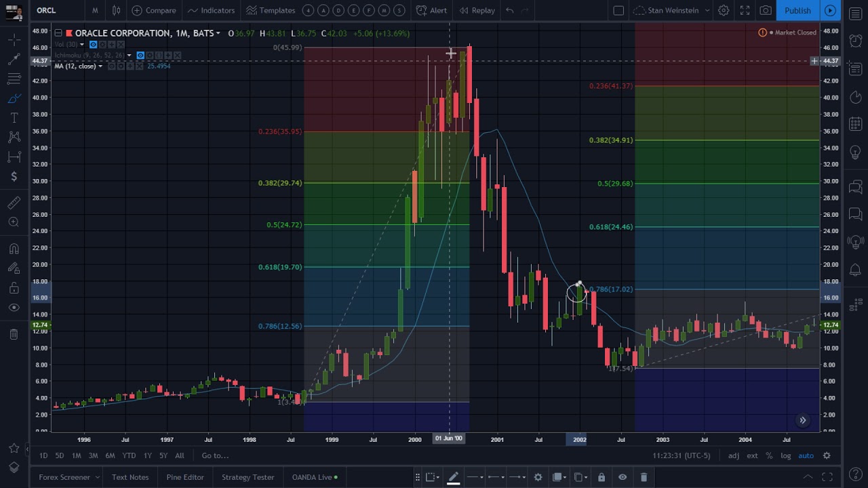Viewport: 868px width, 488px height.
Task: Open the calendar panel in the right sidebar
Action: pyautogui.click(x=855, y=124)
